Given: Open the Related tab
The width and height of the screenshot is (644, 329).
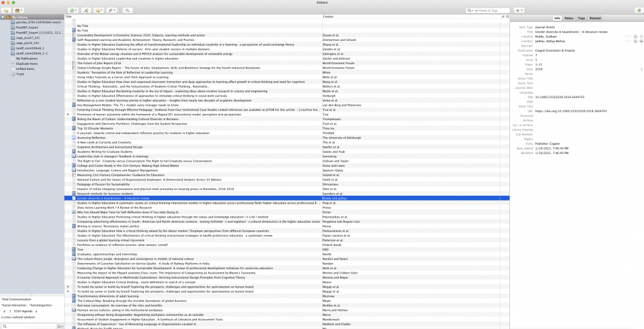Looking at the screenshot, I should click(595, 19).
